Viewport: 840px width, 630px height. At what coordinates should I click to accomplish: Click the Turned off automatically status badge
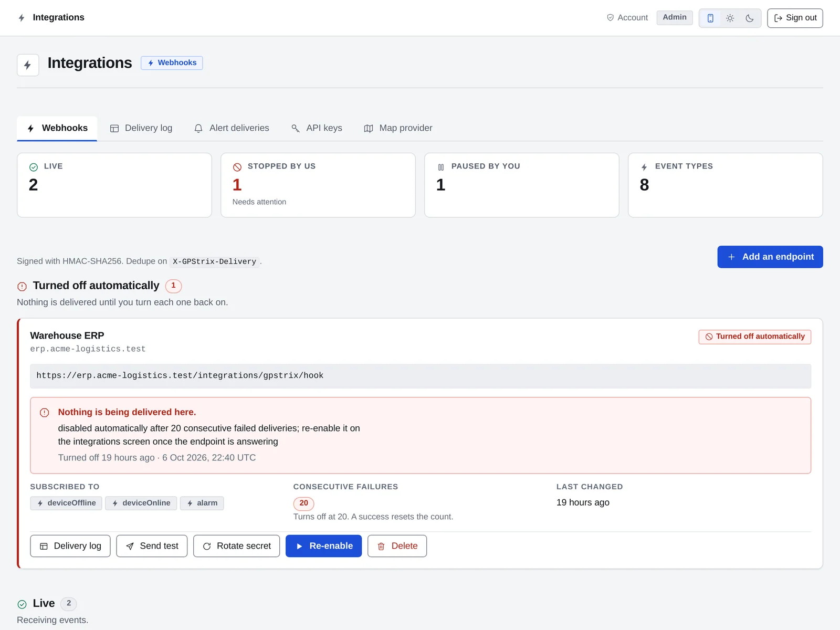pyautogui.click(x=755, y=337)
